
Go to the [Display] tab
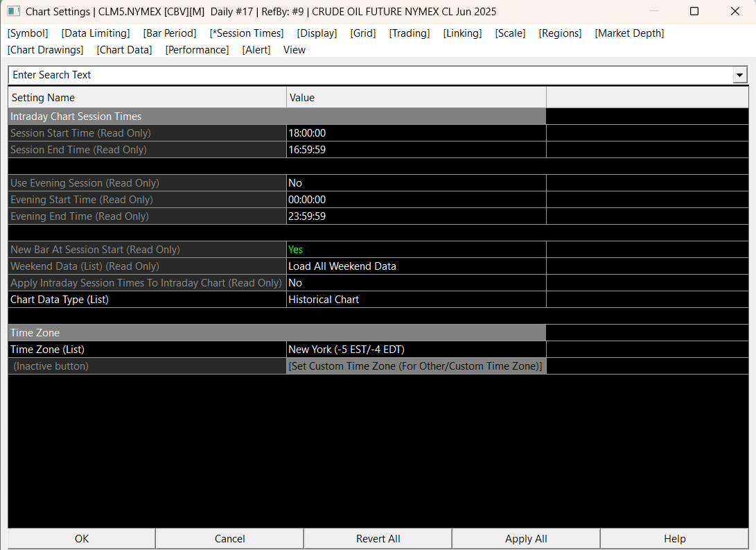click(317, 33)
